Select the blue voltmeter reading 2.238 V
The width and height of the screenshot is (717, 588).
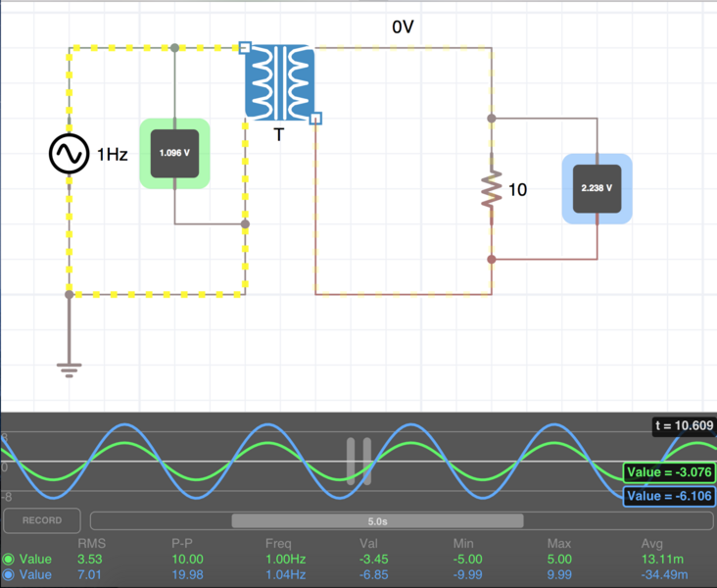597,188
